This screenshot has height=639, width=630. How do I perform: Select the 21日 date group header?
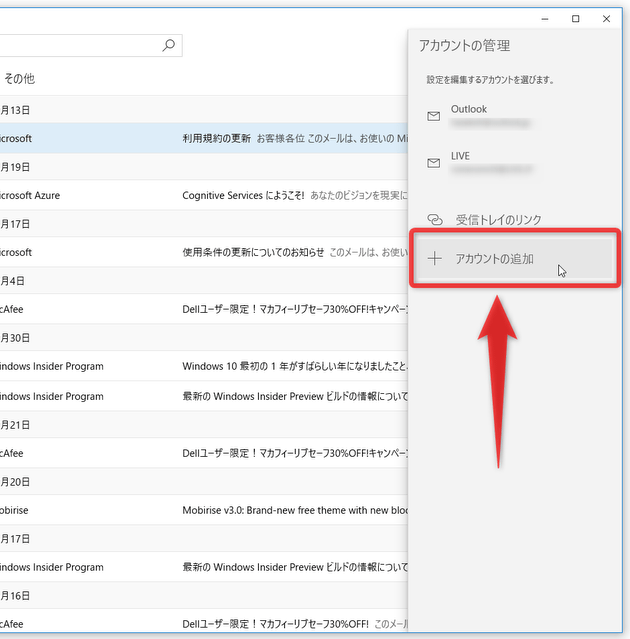(204, 425)
